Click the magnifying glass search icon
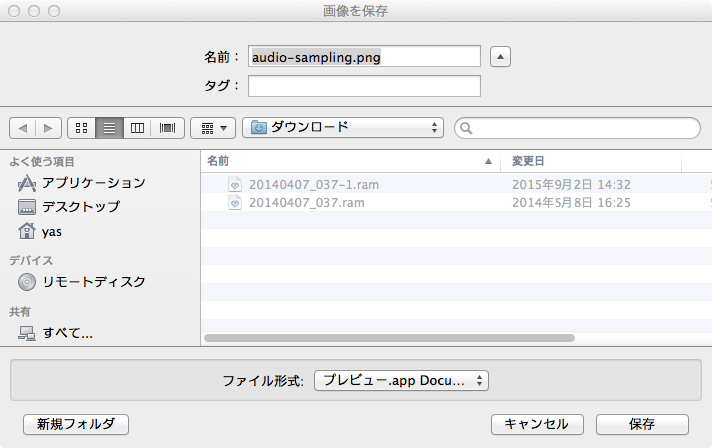The image size is (712, 448). pos(466,128)
